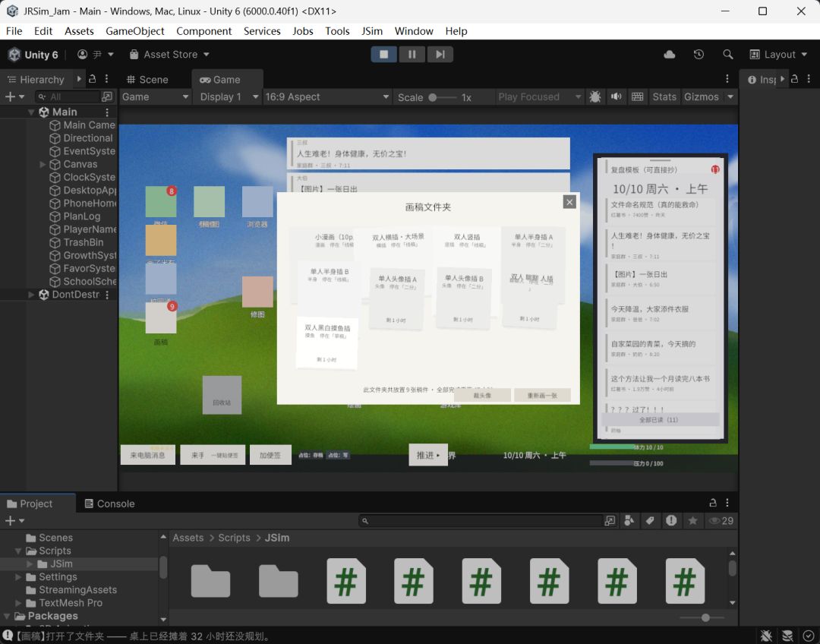
Task: Pause the running game
Action: pos(412,55)
